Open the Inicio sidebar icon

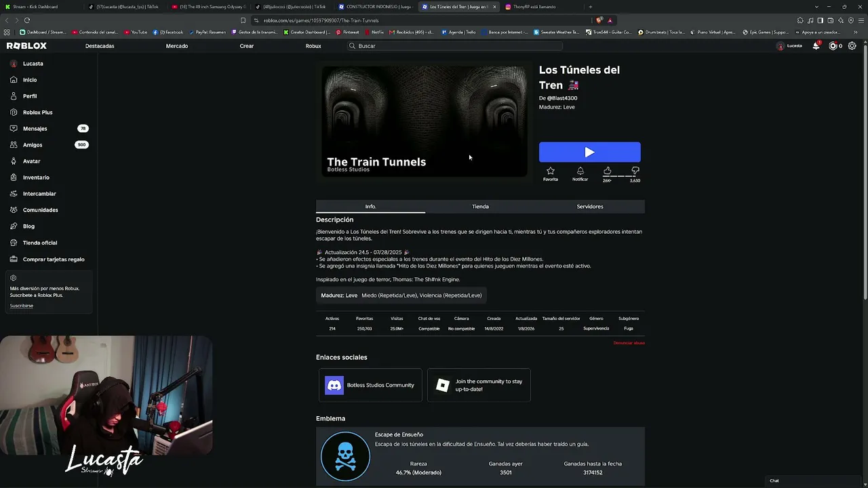(14, 80)
